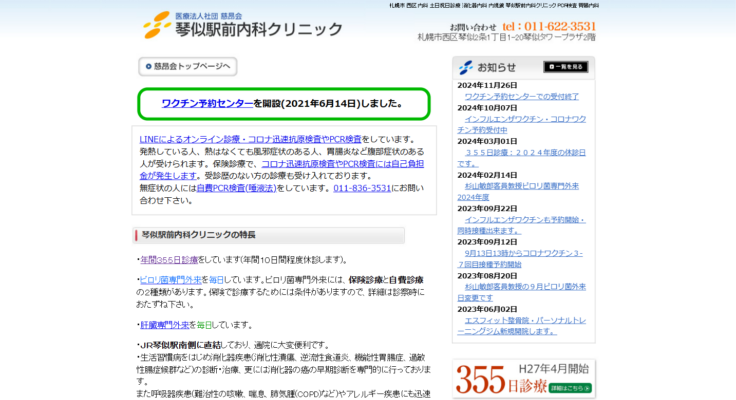Open news 杉山敏郎客員教授ピロリ菌専門外来 2024年度
The width and height of the screenshot is (736, 400).
518,192
